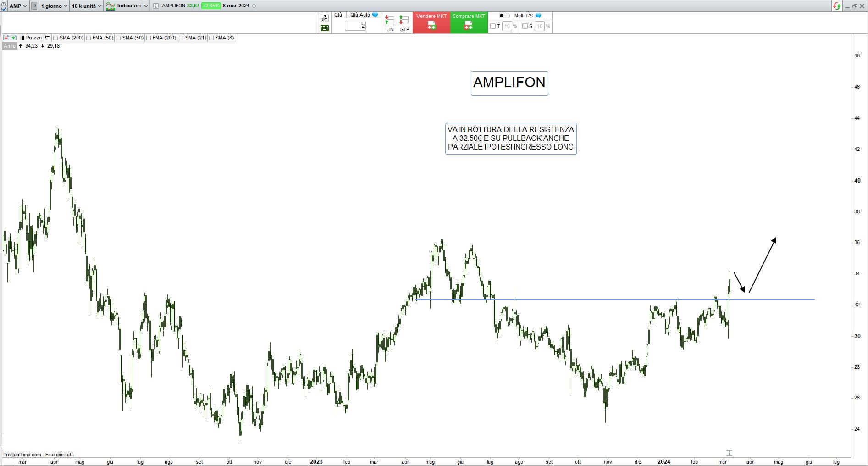This screenshot has width=868, height=466.
Task: Click the 2023 label on the time axis
Action: (x=316, y=462)
